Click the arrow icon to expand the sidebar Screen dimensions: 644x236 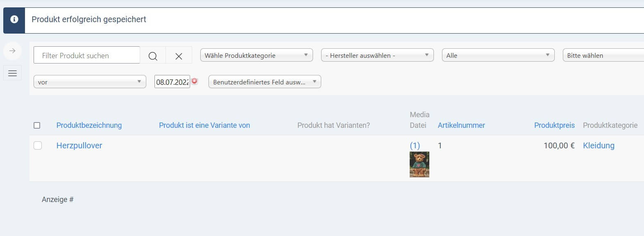click(x=12, y=51)
